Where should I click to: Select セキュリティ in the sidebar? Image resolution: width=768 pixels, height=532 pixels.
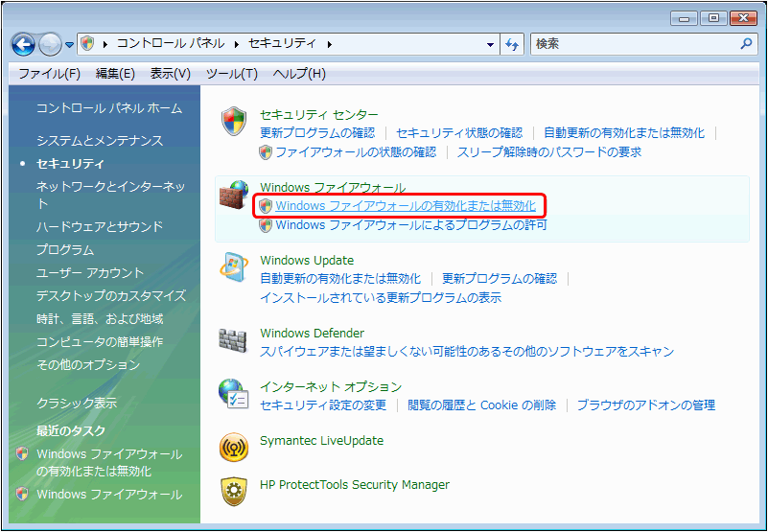pyautogui.click(x=71, y=164)
